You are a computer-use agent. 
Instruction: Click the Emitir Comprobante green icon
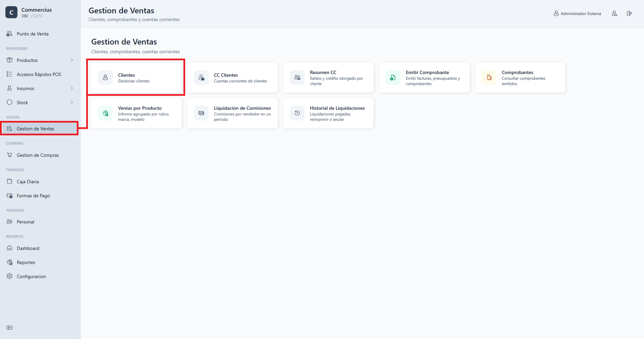(393, 78)
